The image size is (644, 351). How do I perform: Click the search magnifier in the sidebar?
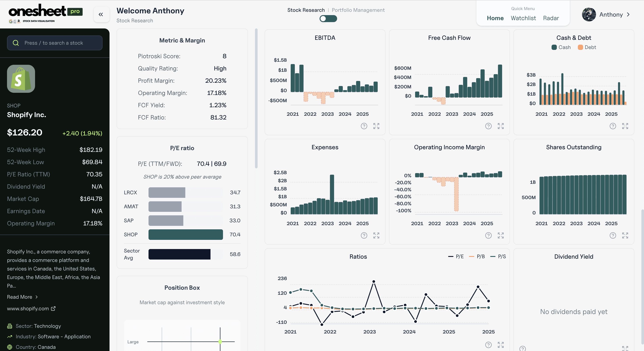16,43
